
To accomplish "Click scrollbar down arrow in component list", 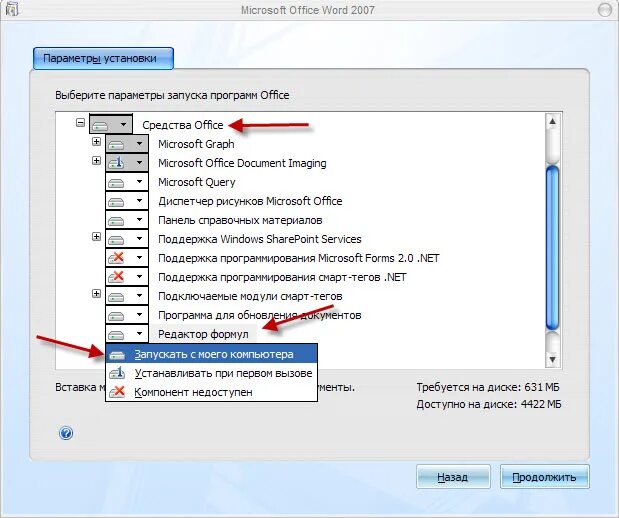I will pos(553,359).
